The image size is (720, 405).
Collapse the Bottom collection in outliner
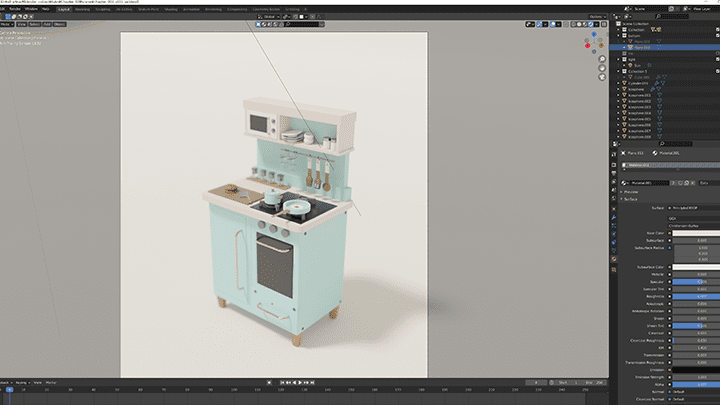619,35
